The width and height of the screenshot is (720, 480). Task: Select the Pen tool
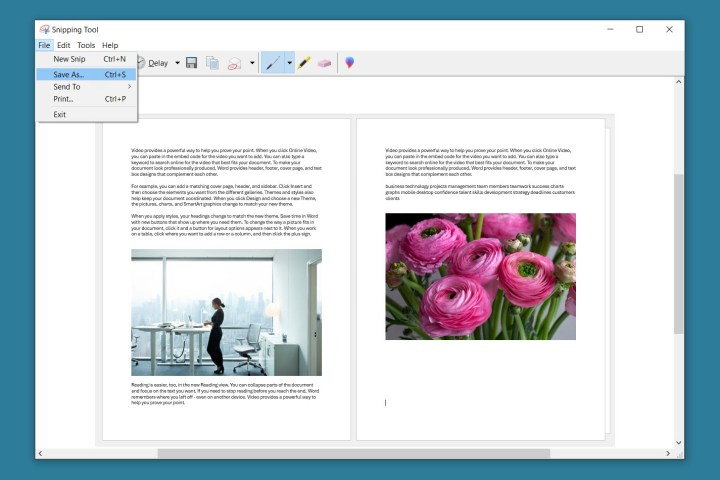(x=273, y=63)
